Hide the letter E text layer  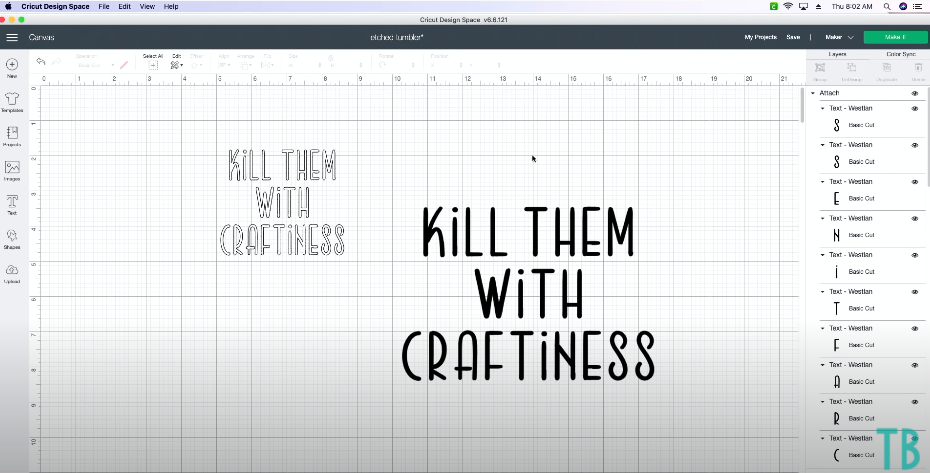click(915, 182)
